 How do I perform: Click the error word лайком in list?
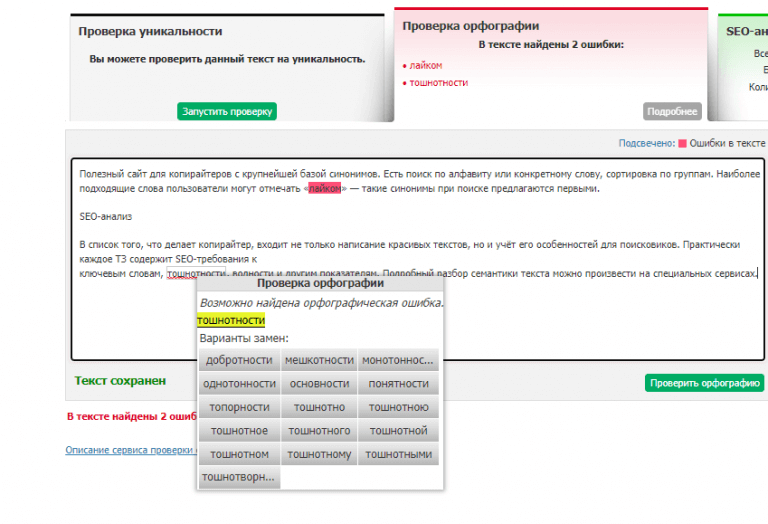[425, 65]
